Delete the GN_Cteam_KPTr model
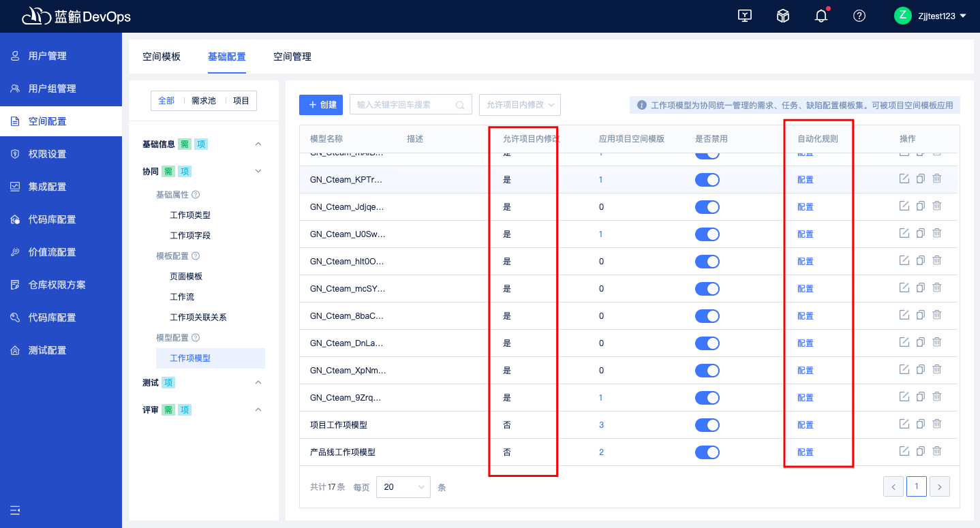The height and width of the screenshot is (528, 980). pyautogui.click(x=937, y=178)
